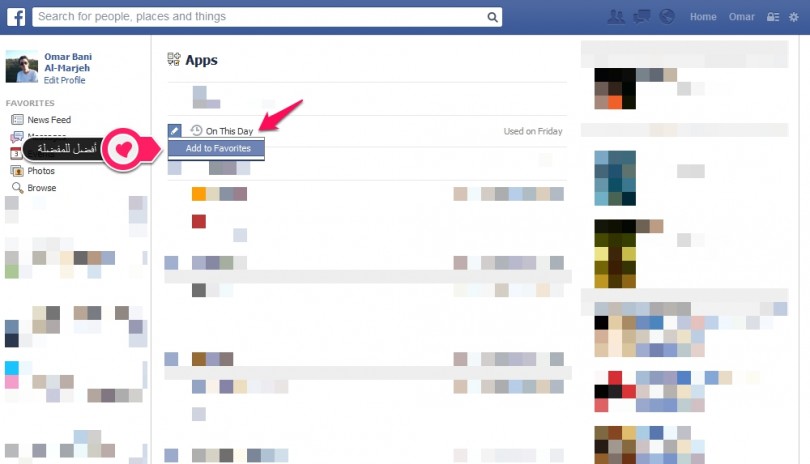Click the On This Day app name
This screenshot has height=464, width=810.
point(229,131)
